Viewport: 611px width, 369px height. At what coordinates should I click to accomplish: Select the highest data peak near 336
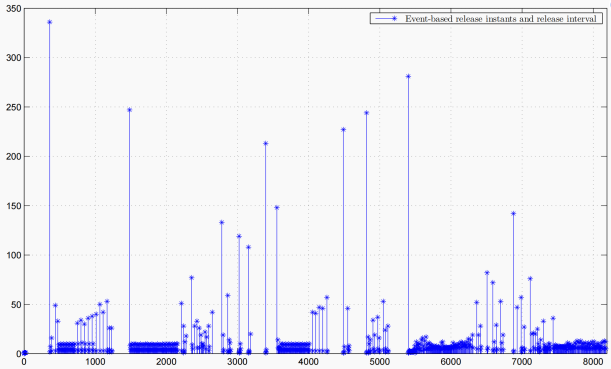click(49, 22)
